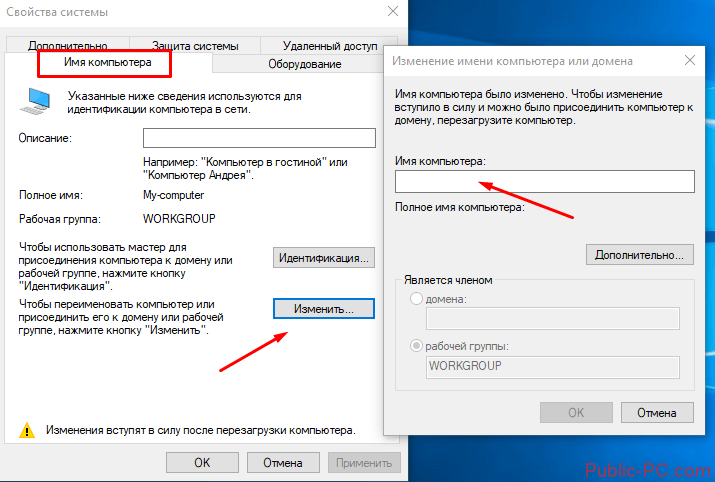The height and width of the screenshot is (482, 715).
Task: Click the 'Дополнительно...' button in rename dialog
Action: 639,255
